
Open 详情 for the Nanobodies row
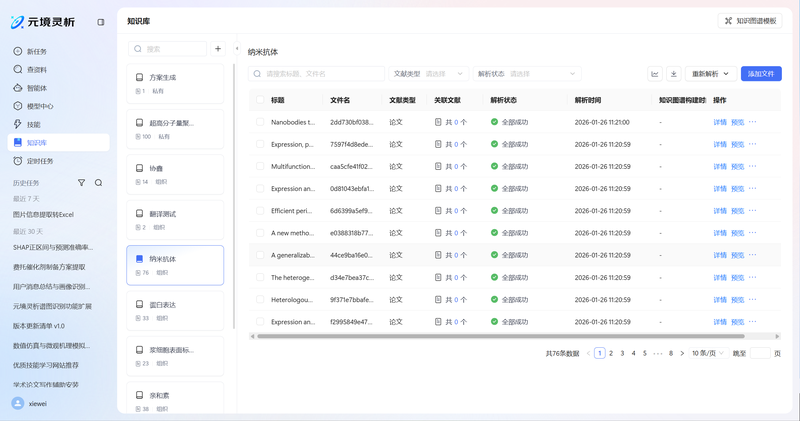click(x=720, y=122)
